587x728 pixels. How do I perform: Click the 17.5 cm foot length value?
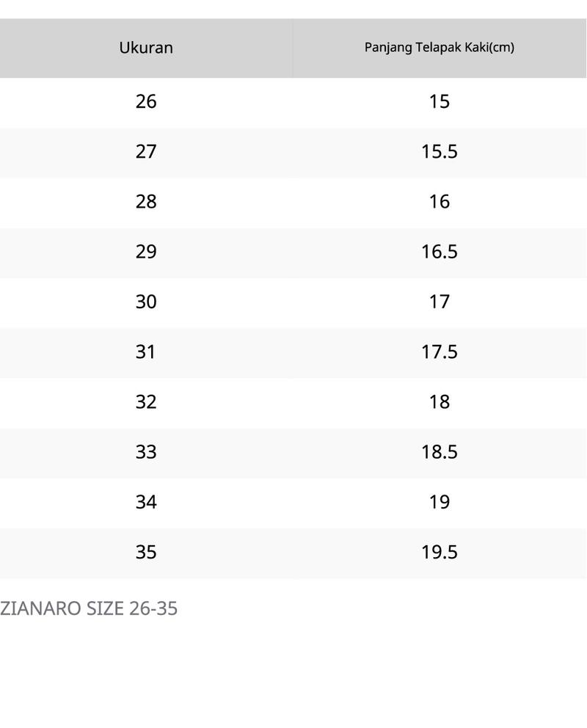pyautogui.click(x=440, y=352)
